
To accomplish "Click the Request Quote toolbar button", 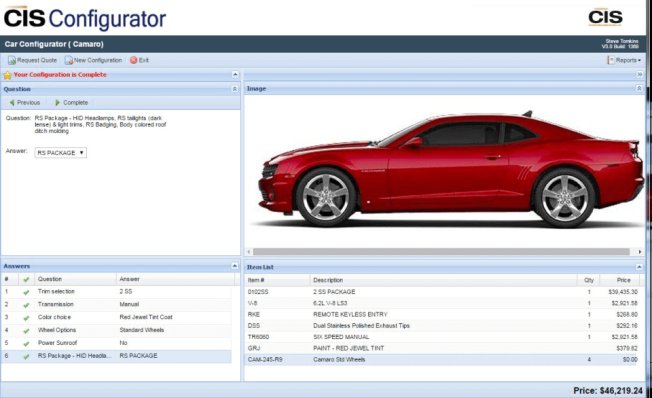I will tap(32, 60).
